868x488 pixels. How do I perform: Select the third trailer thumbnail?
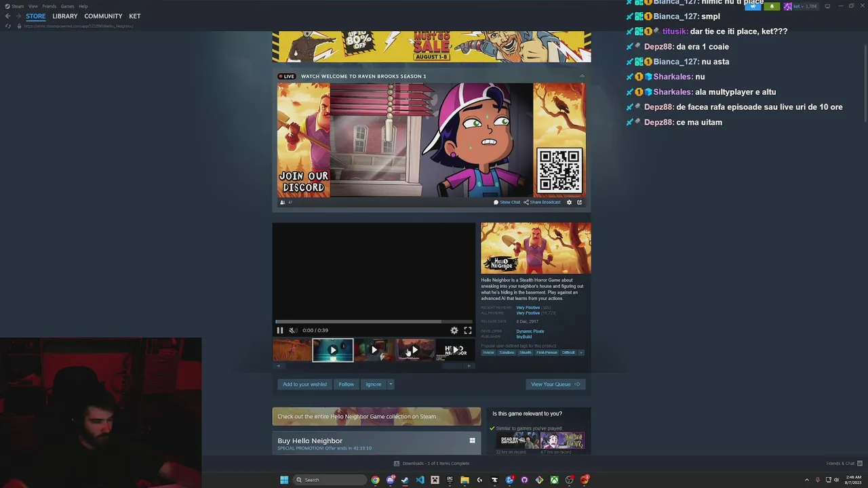[374, 350]
